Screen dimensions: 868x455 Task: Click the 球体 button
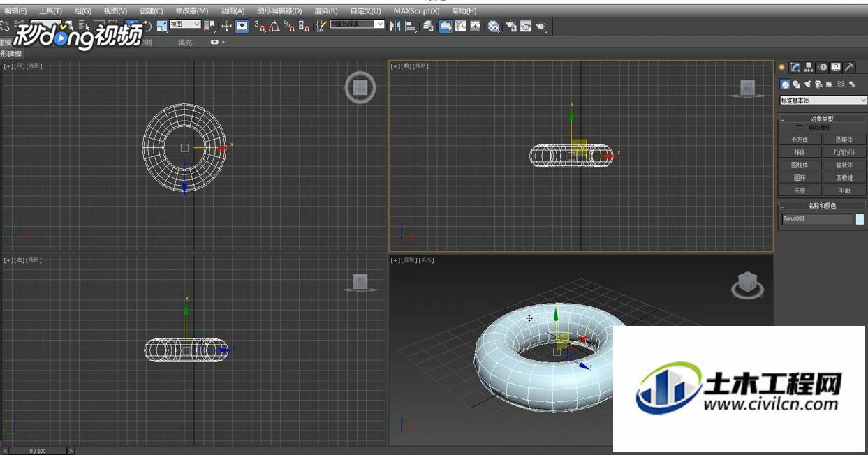point(800,152)
